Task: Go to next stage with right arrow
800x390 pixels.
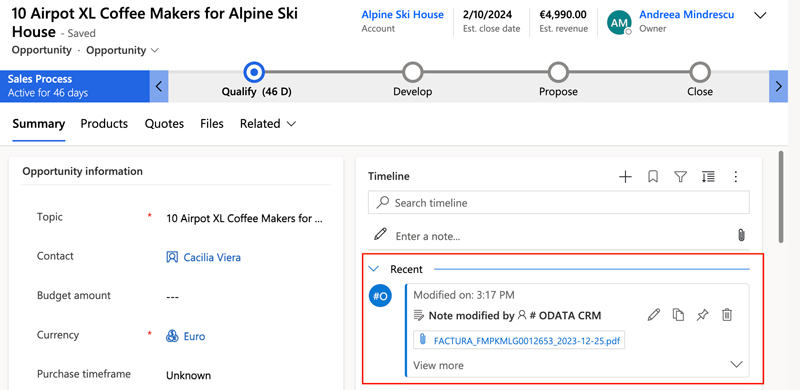Action: coord(779,86)
